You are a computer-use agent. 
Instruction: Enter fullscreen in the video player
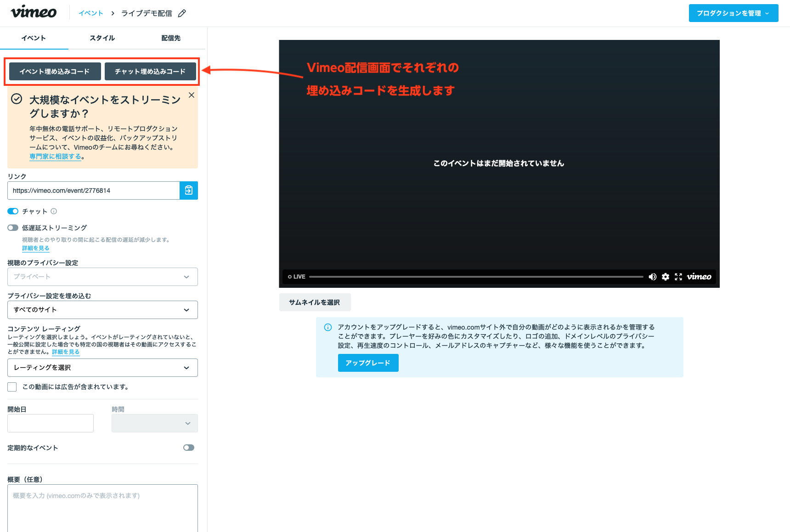678,277
